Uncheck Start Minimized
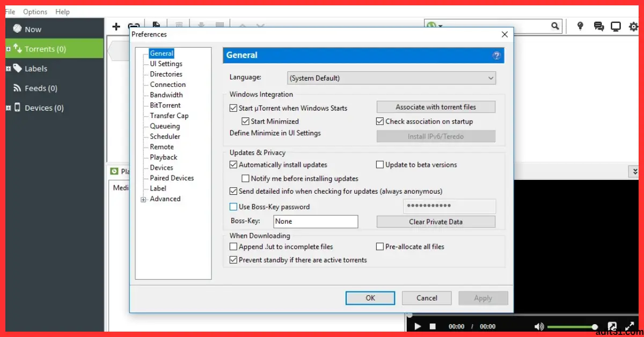Viewport: 644px width, 337px height. tap(245, 121)
